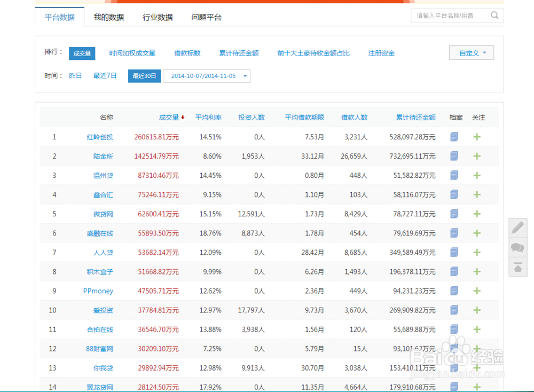Follow PPmoney via its plus icon
Viewport: 534px width, 392px height.
(x=477, y=291)
